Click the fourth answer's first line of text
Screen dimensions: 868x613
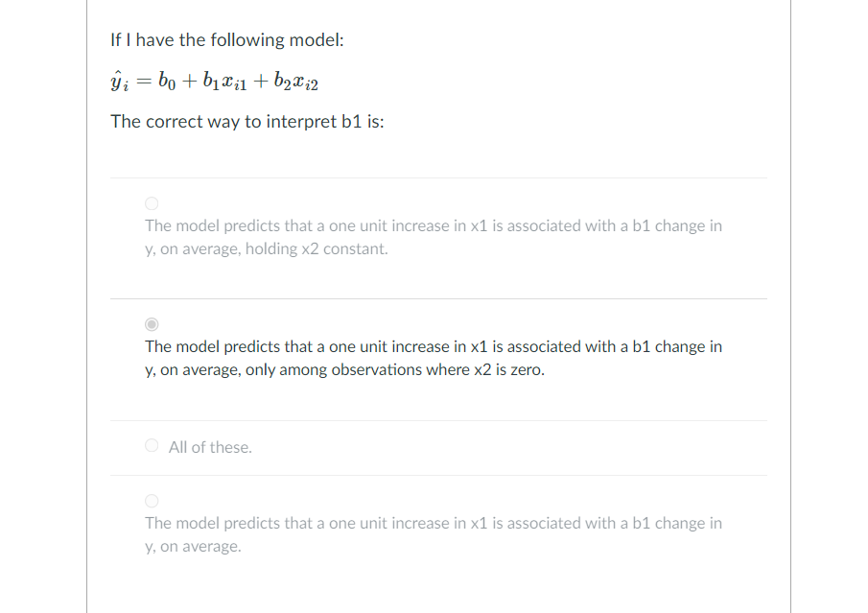[432, 523]
